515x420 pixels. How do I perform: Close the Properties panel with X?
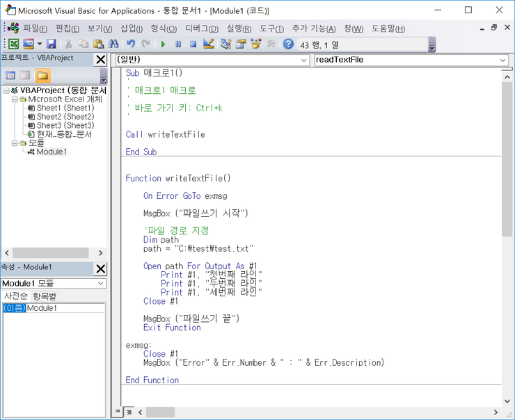pos(100,268)
